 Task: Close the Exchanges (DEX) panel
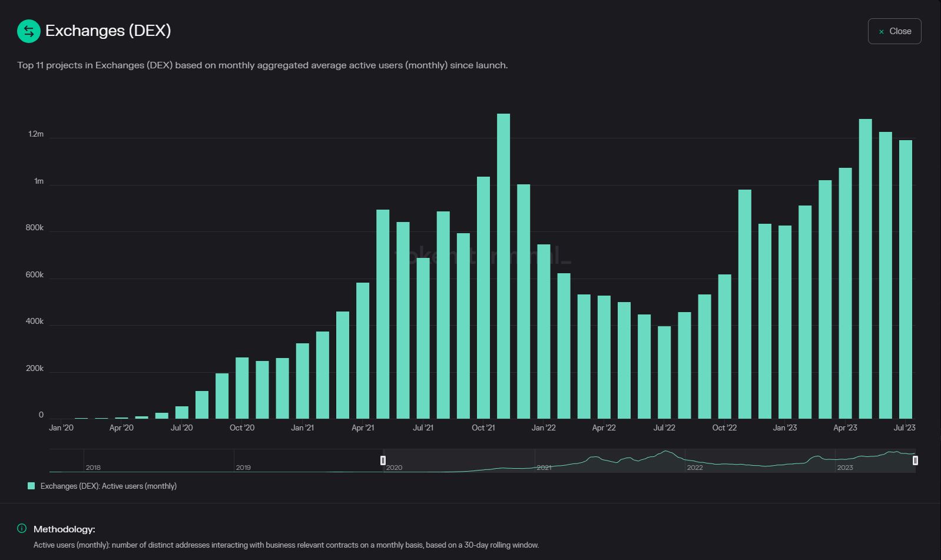tap(894, 31)
